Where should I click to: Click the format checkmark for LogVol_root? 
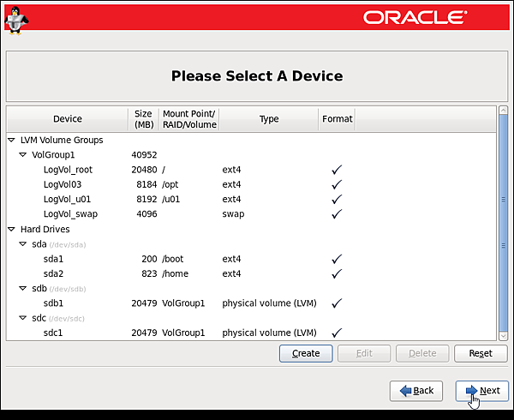(337, 170)
